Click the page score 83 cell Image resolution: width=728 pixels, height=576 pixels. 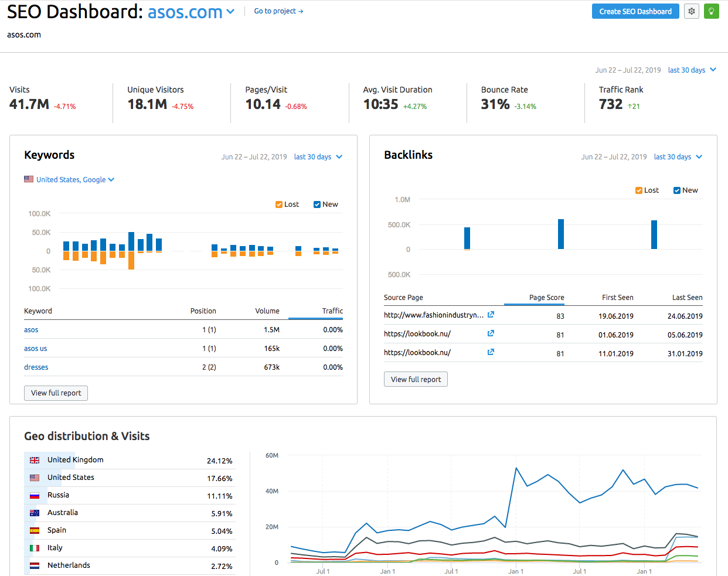[560, 316]
